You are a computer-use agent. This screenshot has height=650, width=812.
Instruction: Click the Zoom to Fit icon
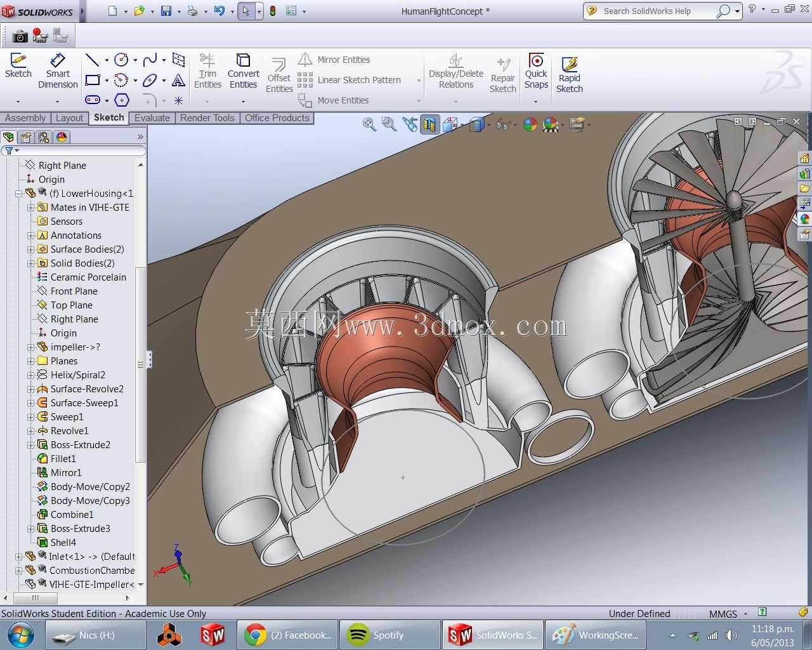[x=369, y=124]
